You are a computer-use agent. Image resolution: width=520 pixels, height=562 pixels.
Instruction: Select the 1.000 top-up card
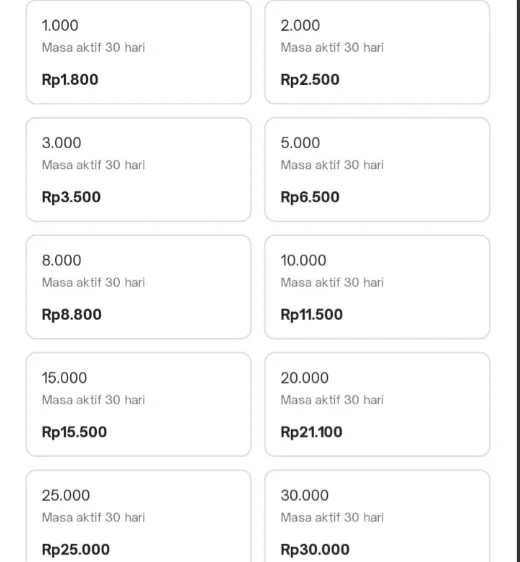point(138,52)
